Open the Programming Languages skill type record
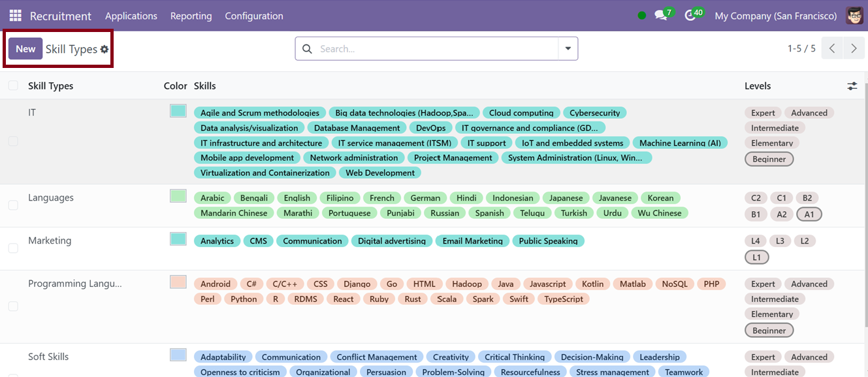This screenshot has width=868, height=377. (x=75, y=284)
